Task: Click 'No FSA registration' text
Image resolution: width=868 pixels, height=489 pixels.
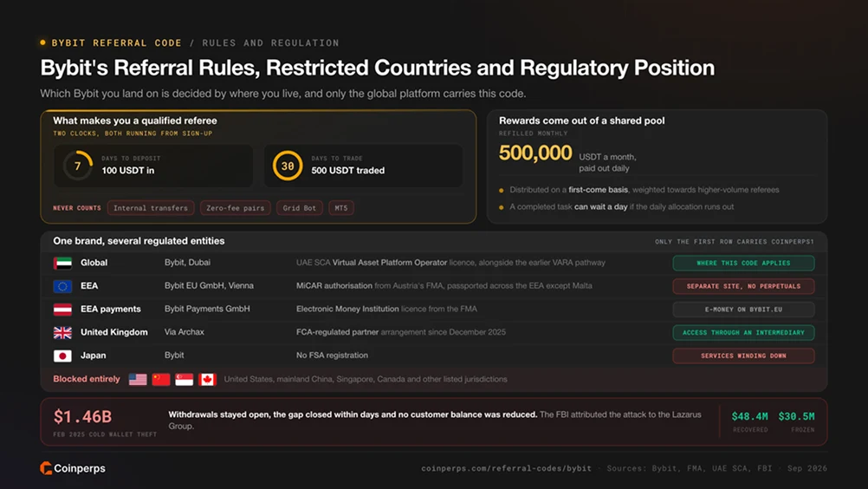Action: click(x=332, y=355)
